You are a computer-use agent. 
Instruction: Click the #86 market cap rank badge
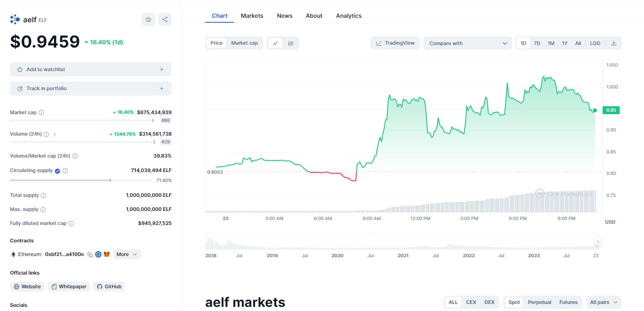pos(166,120)
